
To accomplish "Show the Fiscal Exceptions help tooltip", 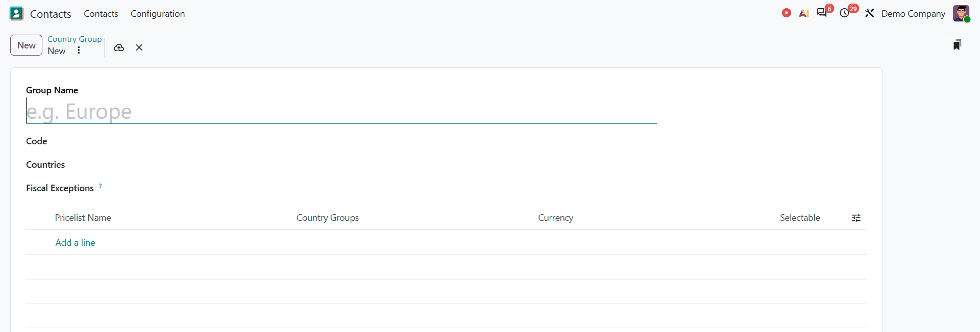I will click(100, 186).
